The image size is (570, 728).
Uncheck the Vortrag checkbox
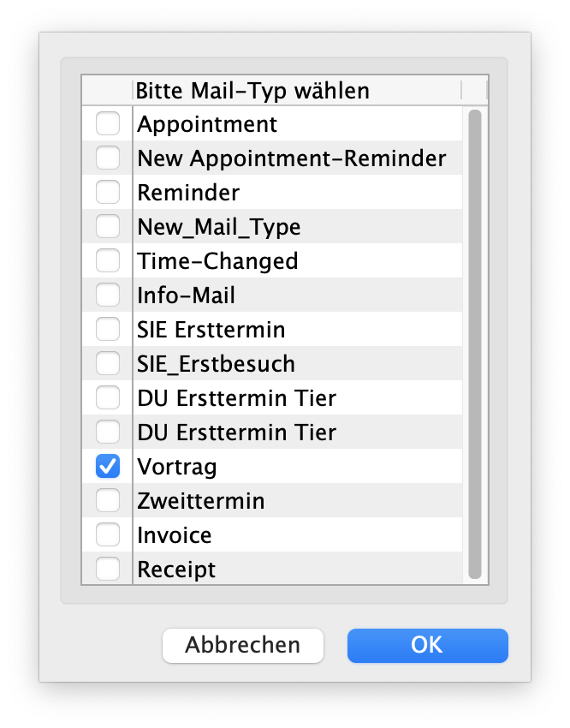click(x=108, y=467)
